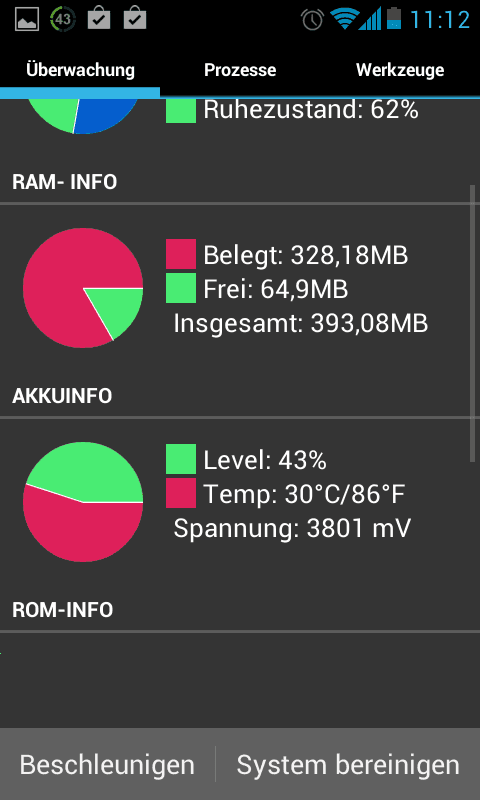Screen dimensions: 480x800
Task: Tap the gallery picture icon in status bar
Action: (x=27, y=19)
